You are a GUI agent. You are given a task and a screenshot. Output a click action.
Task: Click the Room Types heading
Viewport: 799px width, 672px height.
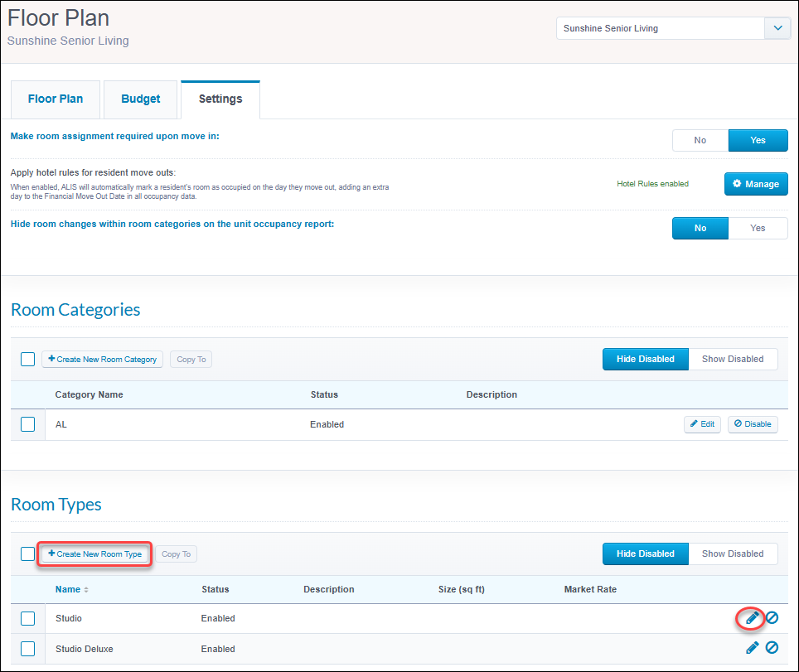click(x=56, y=505)
